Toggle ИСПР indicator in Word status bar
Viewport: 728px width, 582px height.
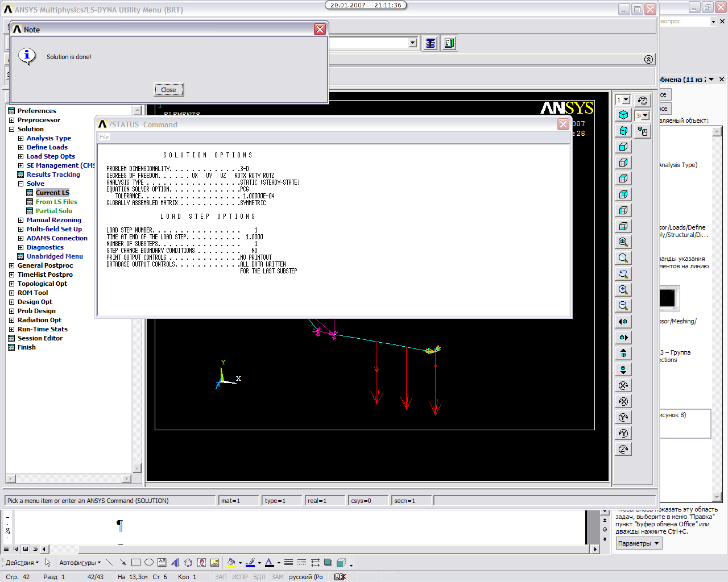coord(240,577)
